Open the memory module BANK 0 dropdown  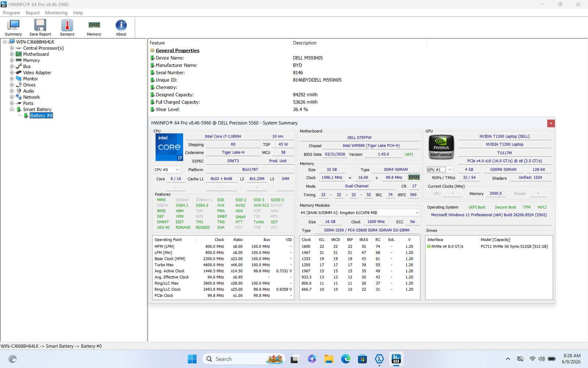pos(360,213)
